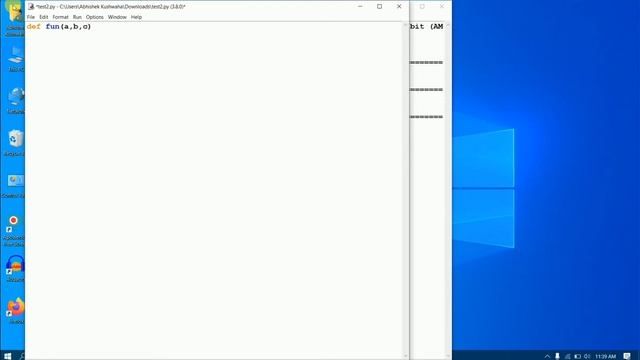
Task: Show hidden system tray icons chevron
Action: 547,356
